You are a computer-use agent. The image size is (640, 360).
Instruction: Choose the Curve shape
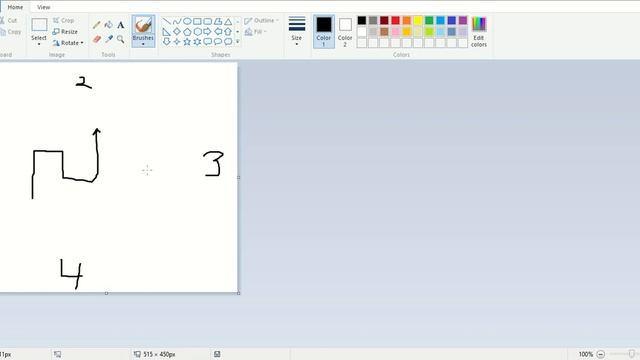(x=177, y=21)
